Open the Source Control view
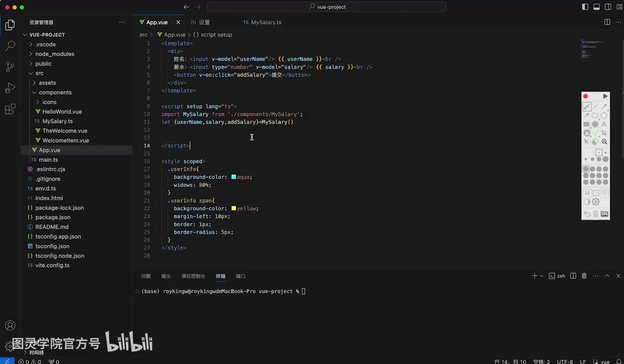This screenshot has width=624, height=364. [10, 67]
